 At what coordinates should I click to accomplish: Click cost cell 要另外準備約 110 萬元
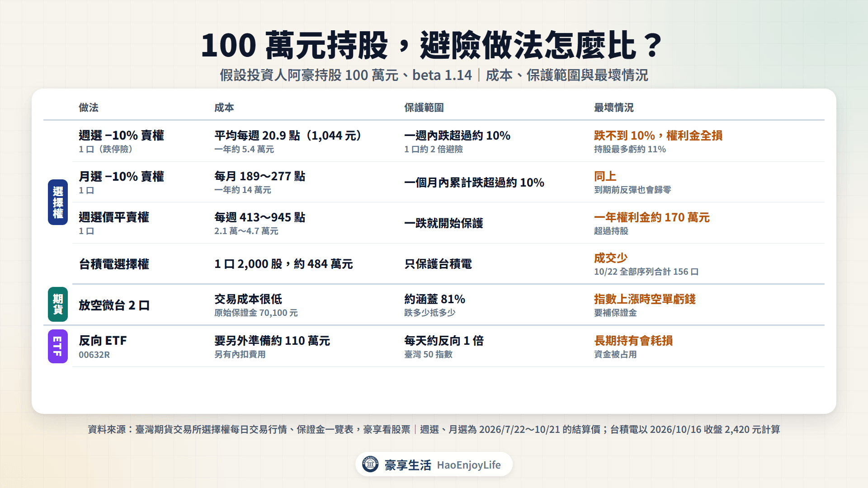(x=272, y=341)
